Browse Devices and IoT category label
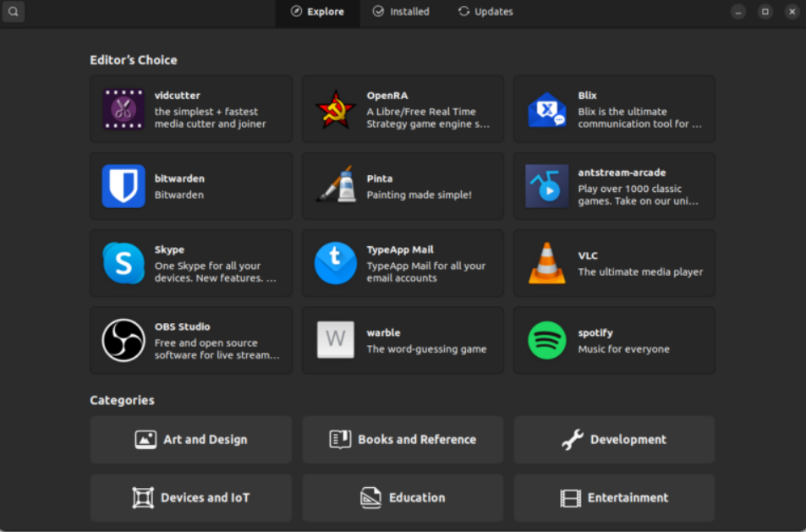The width and height of the screenshot is (806, 532). pyautogui.click(x=206, y=497)
